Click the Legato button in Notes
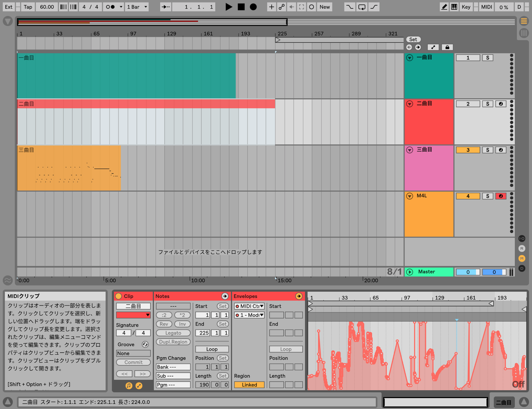 tap(173, 333)
